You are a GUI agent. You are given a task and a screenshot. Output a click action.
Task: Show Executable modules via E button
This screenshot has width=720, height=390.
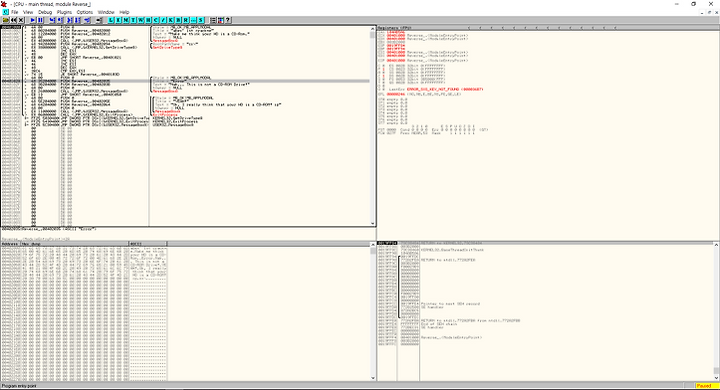point(118,20)
